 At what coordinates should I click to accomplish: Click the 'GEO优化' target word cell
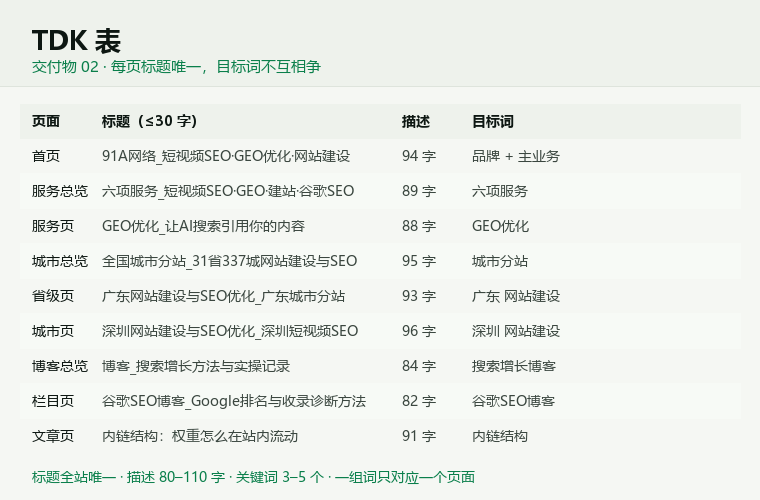(500, 226)
